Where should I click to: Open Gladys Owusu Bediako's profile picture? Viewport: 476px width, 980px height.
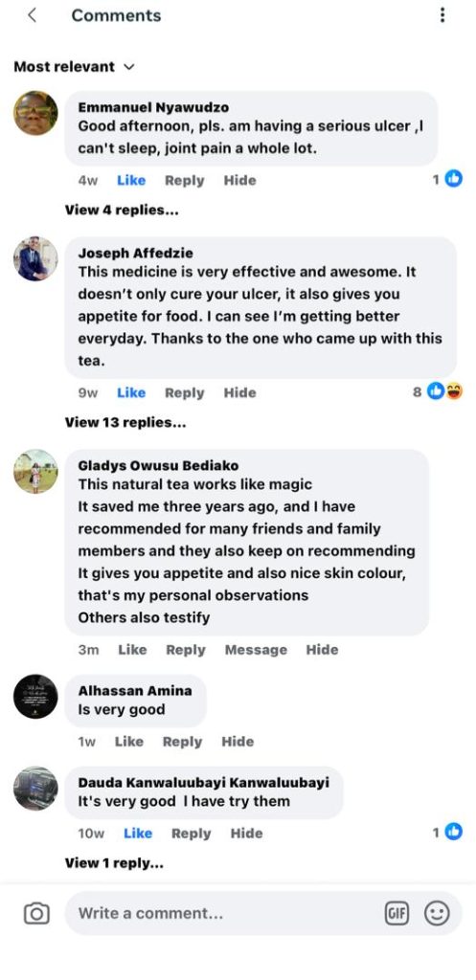tap(35, 471)
